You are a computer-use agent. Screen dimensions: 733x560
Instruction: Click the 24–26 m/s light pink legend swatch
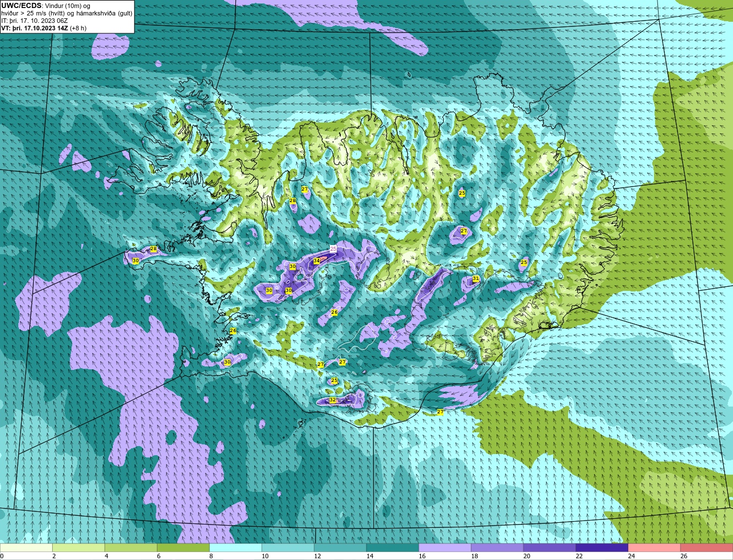[655, 547]
